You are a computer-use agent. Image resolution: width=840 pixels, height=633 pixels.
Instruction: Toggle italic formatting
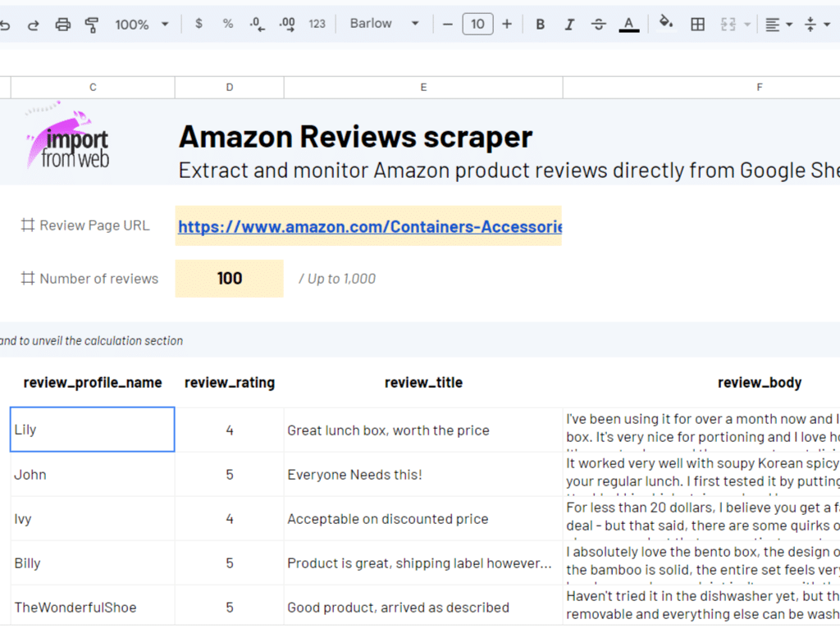[569, 25]
